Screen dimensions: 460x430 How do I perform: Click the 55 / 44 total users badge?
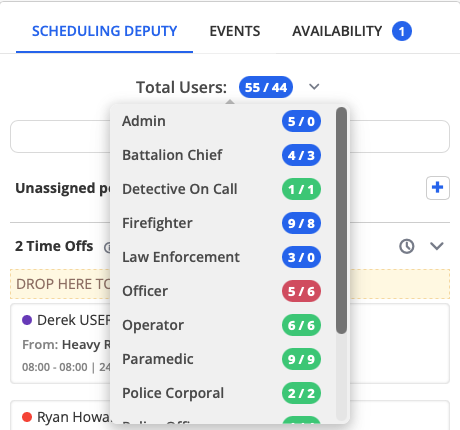266,87
